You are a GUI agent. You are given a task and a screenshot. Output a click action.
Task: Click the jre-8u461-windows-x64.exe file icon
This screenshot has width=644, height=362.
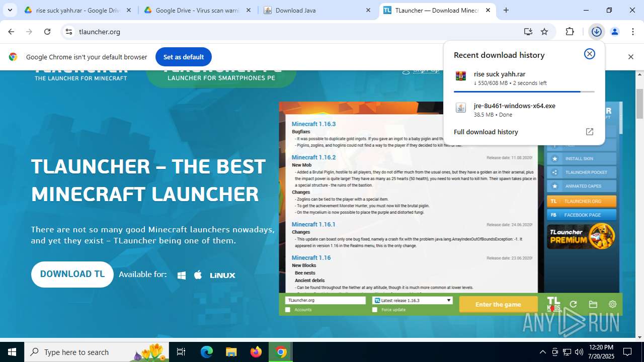pos(461,108)
